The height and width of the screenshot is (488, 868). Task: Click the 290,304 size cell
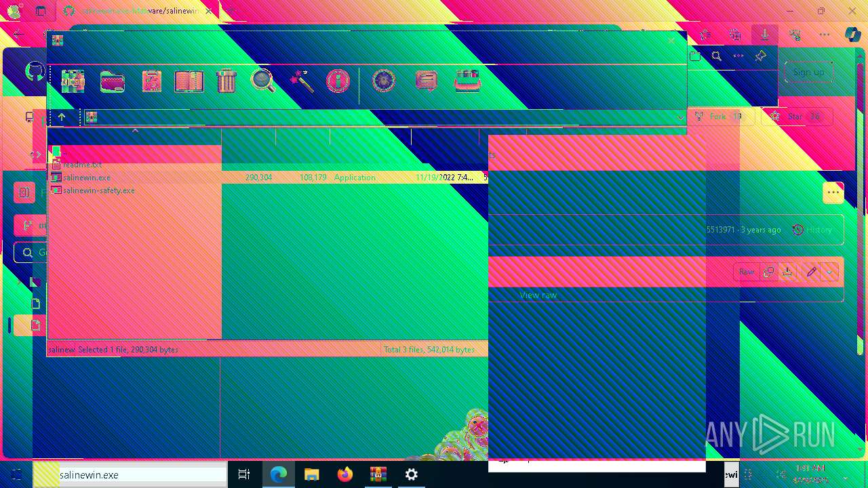258,178
